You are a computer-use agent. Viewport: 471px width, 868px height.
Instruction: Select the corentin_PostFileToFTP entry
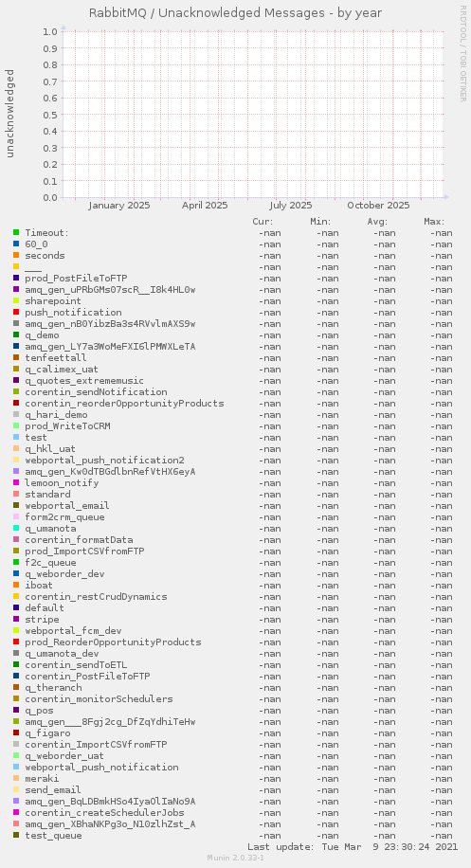point(87,676)
